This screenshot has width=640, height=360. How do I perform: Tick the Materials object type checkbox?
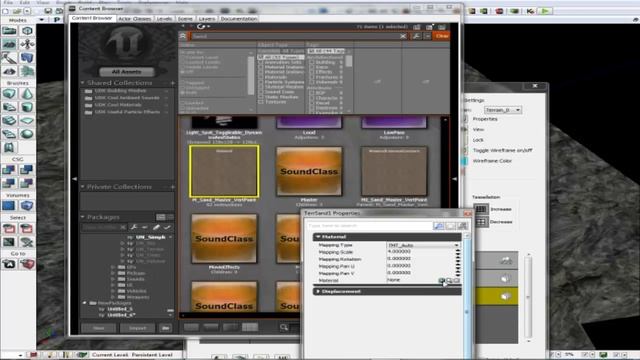pos(261,77)
